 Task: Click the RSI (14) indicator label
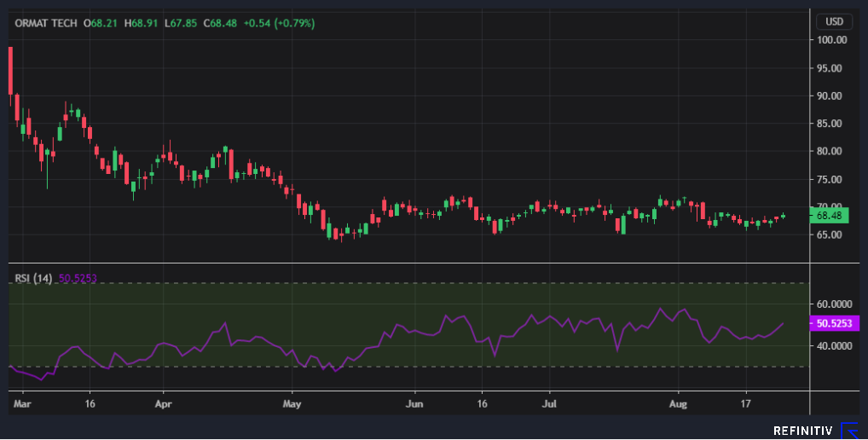pyautogui.click(x=33, y=278)
